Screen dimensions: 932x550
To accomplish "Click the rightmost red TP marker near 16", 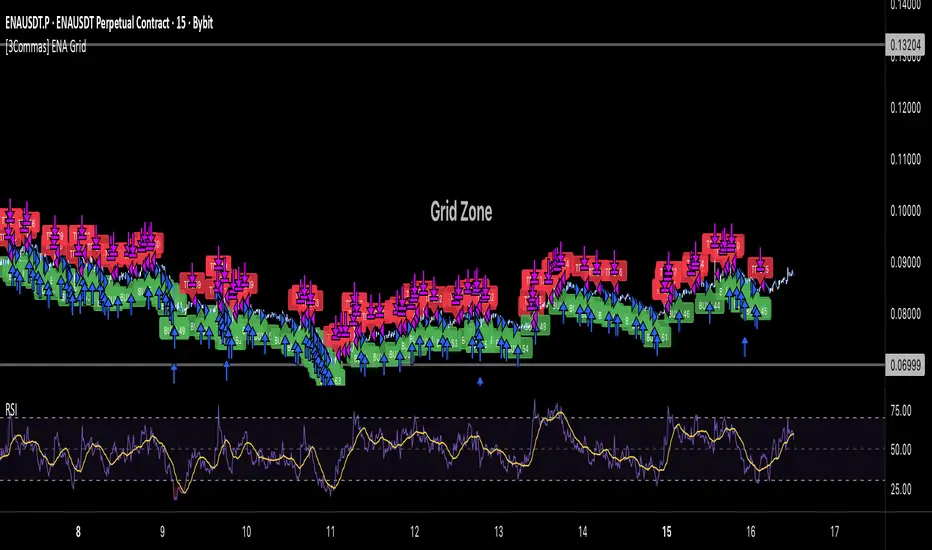I will click(x=760, y=269).
